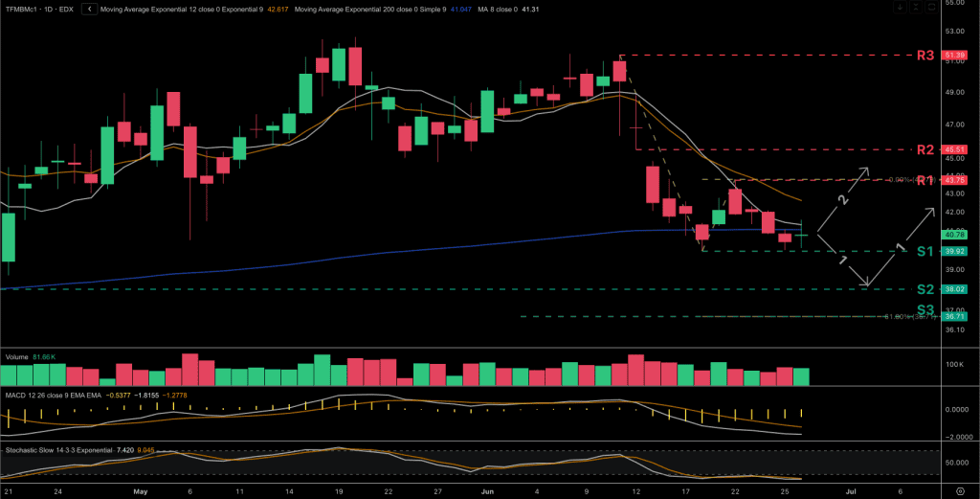Select the Volume indicator legend
The image size is (980, 499).
pyautogui.click(x=17, y=357)
